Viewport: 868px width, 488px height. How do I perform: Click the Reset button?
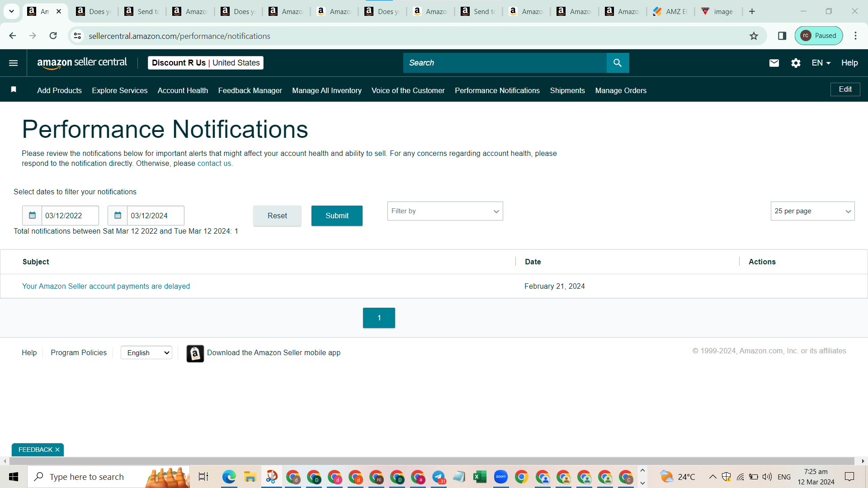click(277, 216)
